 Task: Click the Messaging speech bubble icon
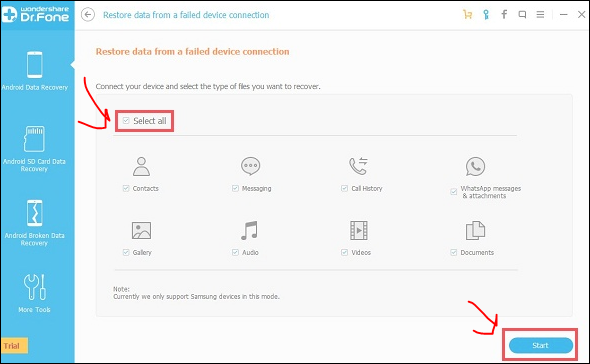pos(251,166)
